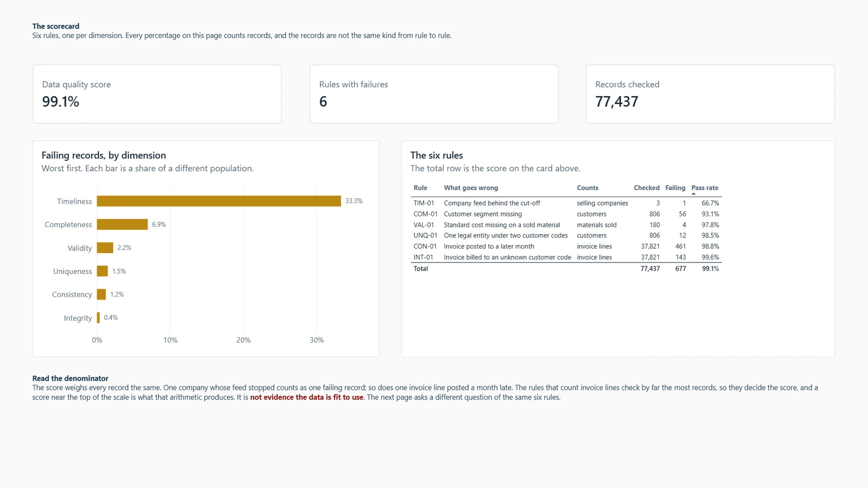Open the Rules with failures card
The width and height of the screenshot is (868, 488).
434,94
